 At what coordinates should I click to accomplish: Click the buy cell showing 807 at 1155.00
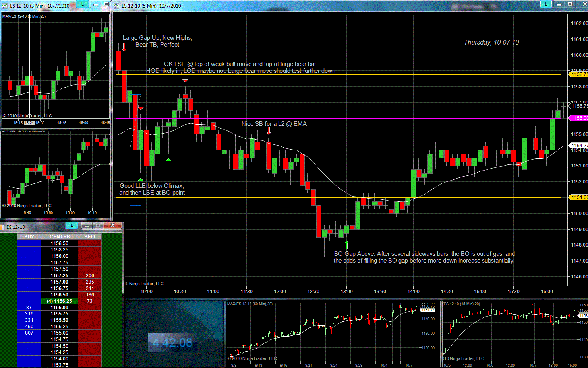29,333
